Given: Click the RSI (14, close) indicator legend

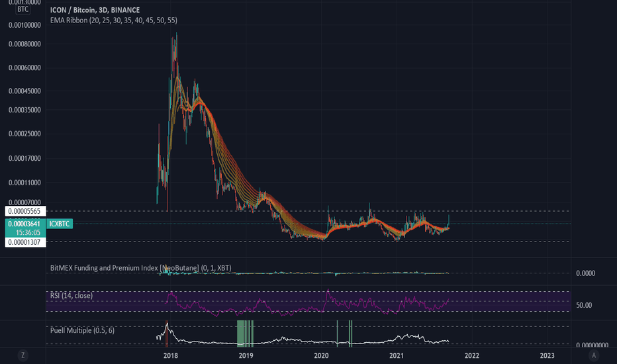Looking at the screenshot, I should tap(71, 296).
